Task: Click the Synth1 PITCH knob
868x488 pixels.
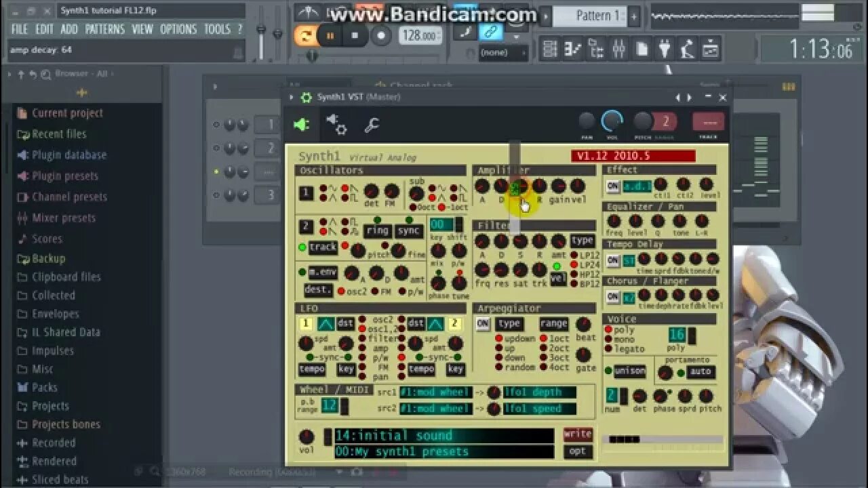Action: click(643, 121)
